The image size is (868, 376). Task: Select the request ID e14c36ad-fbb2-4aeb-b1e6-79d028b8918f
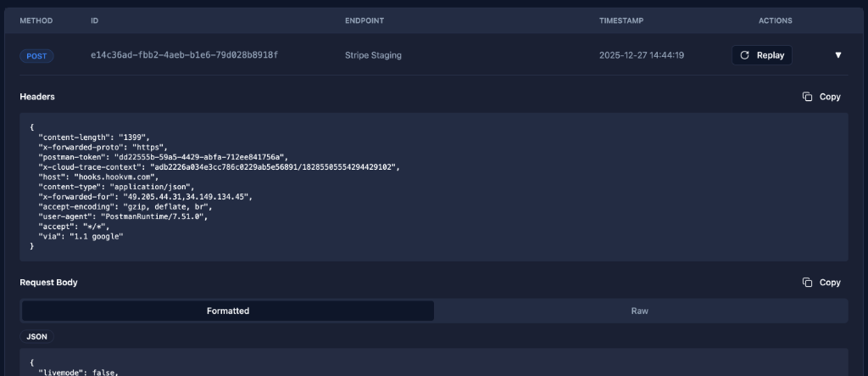click(184, 55)
